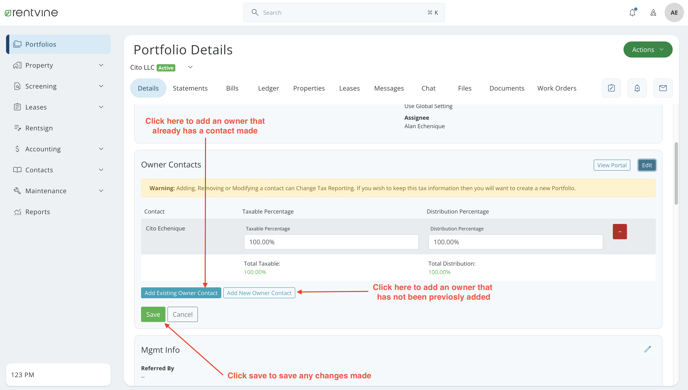688x390 pixels.
Task: Click the Property building icon
Action: pos(17,65)
